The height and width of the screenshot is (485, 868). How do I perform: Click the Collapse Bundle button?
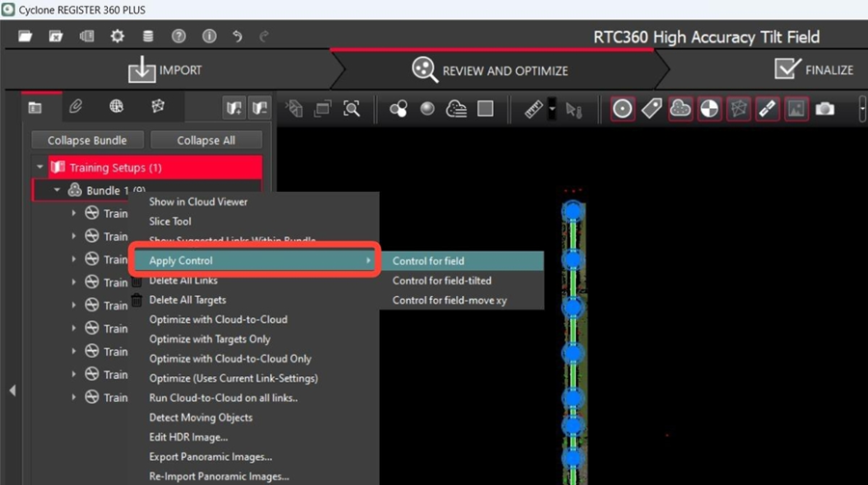coord(88,140)
